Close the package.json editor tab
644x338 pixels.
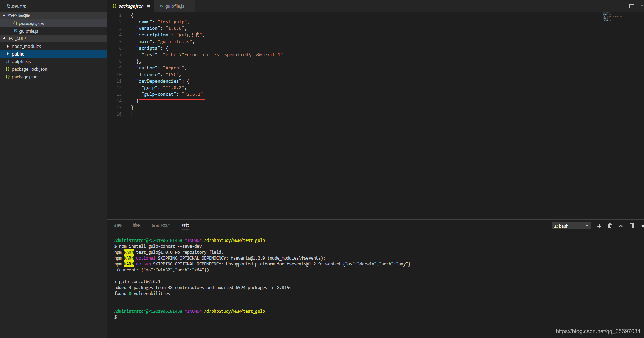149,6
